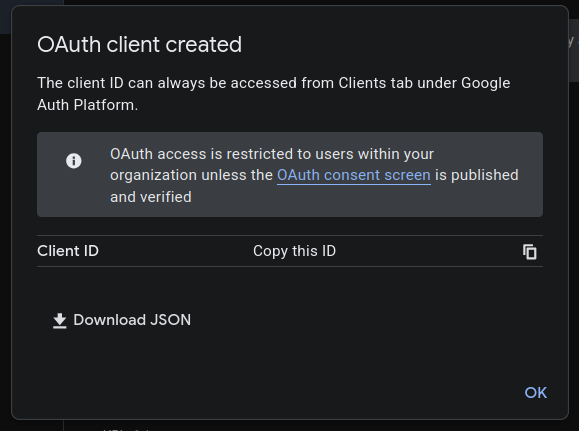This screenshot has height=431, width=579.
Task: Open the OAuth consent screen link
Action: tap(354, 175)
